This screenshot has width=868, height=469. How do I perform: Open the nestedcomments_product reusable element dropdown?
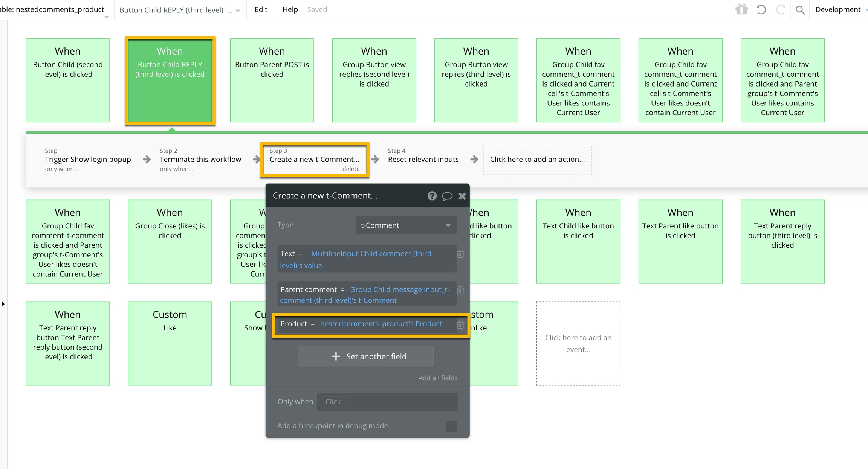pos(107,17)
